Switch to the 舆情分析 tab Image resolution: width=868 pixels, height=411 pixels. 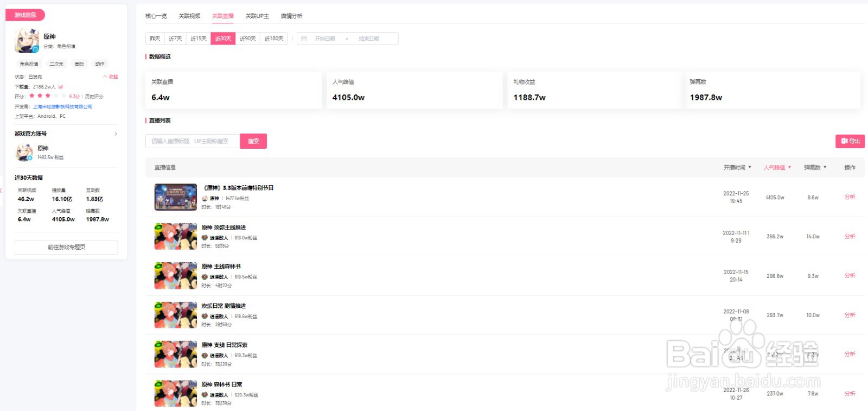(291, 16)
